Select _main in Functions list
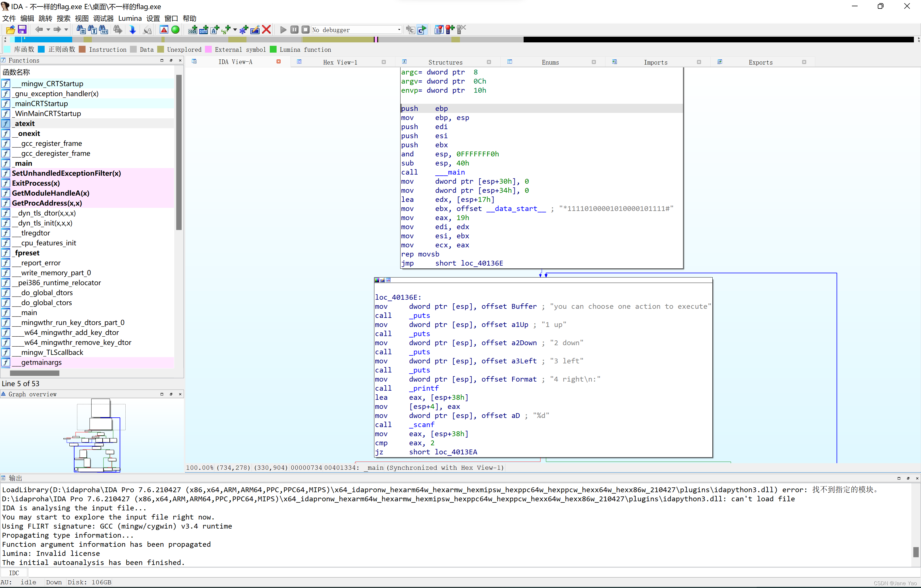This screenshot has width=921, height=588. [23, 163]
